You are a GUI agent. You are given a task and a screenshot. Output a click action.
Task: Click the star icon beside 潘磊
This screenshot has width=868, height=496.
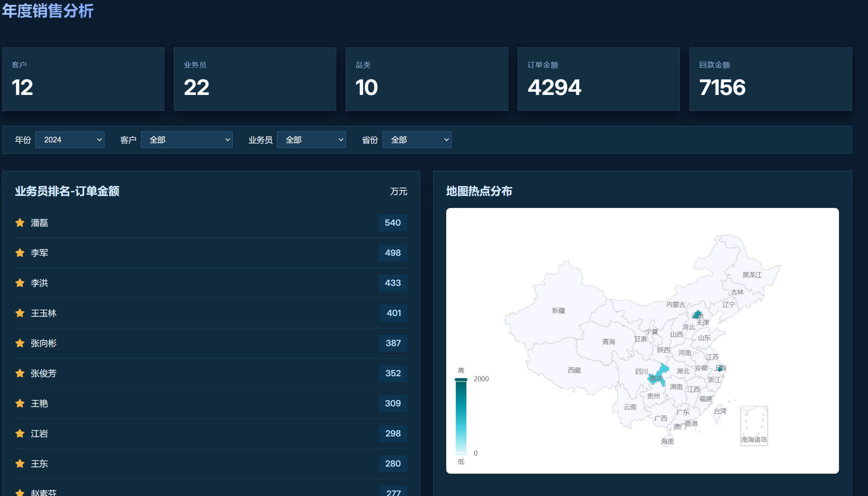click(x=20, y=223)
